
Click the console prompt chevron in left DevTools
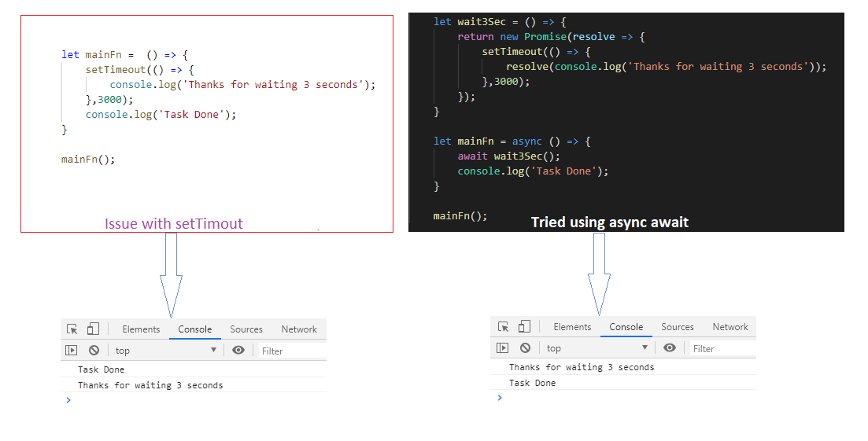point(68,400)
